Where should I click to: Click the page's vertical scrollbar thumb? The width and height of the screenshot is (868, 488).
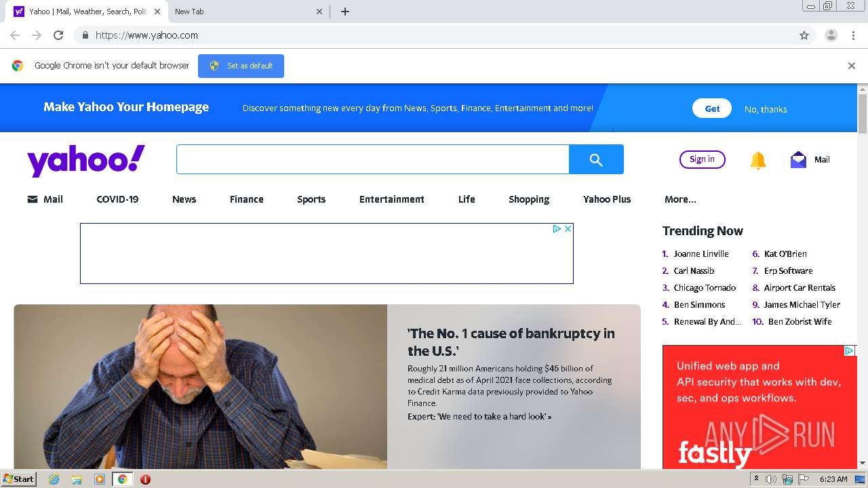863,114
